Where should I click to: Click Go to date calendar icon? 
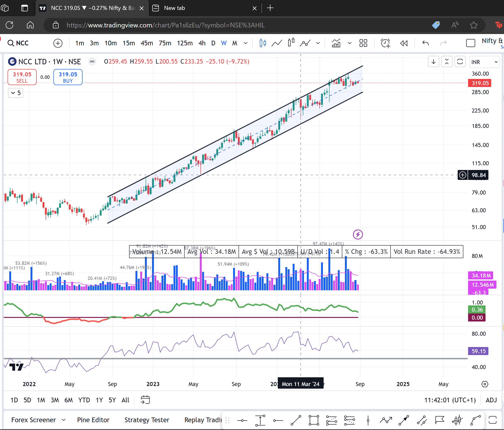pos(145,400)
